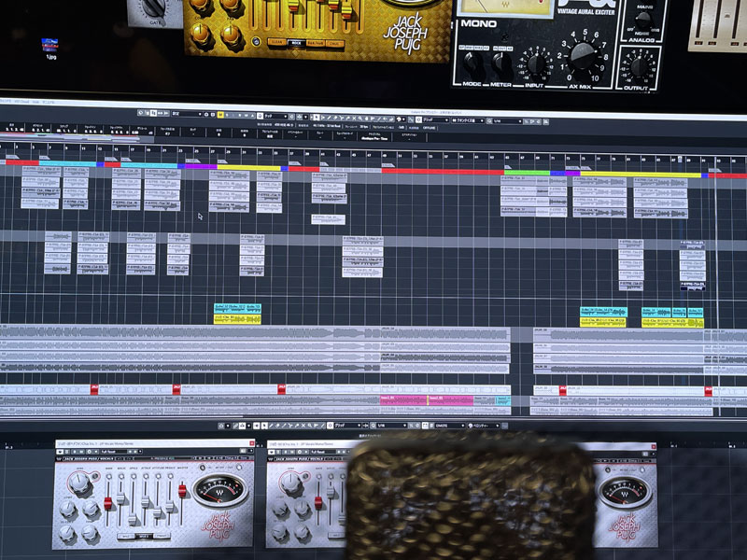Toggle the Attack on/off button in left JJP Vocals

[x=145, y=475]
